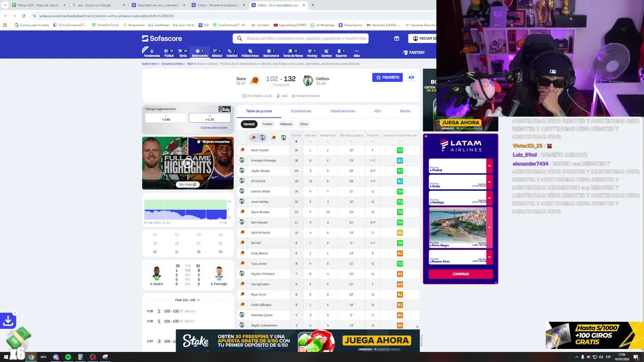The image size is (644, 362).
Task: Click the Estados Unidos breadcrumb link
Action: tap(173, 64)
